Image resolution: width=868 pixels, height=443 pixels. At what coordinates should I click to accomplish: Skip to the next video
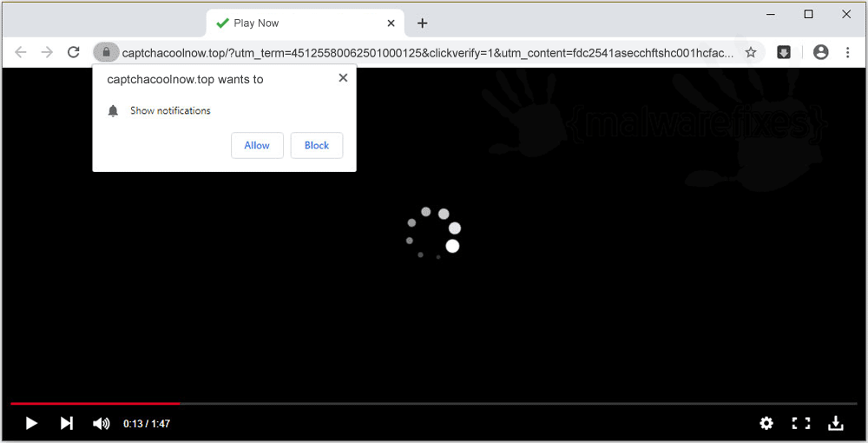pyautogui.click(x=67, y=424)
